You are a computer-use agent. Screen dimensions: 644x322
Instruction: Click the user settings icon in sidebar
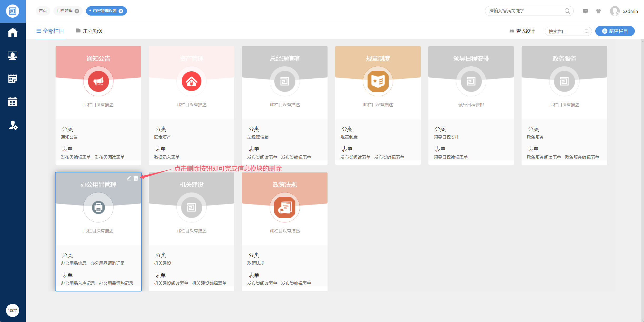[x=13, y=125]
